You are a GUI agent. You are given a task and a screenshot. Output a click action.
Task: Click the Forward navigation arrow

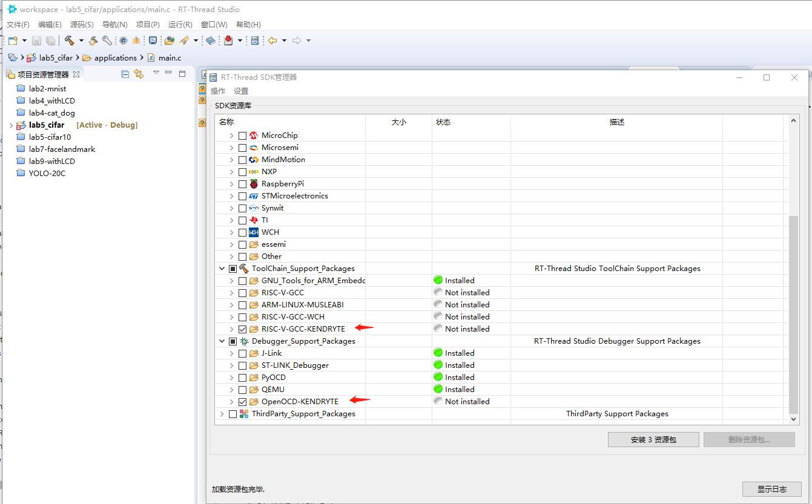click(x=297, y=41)
